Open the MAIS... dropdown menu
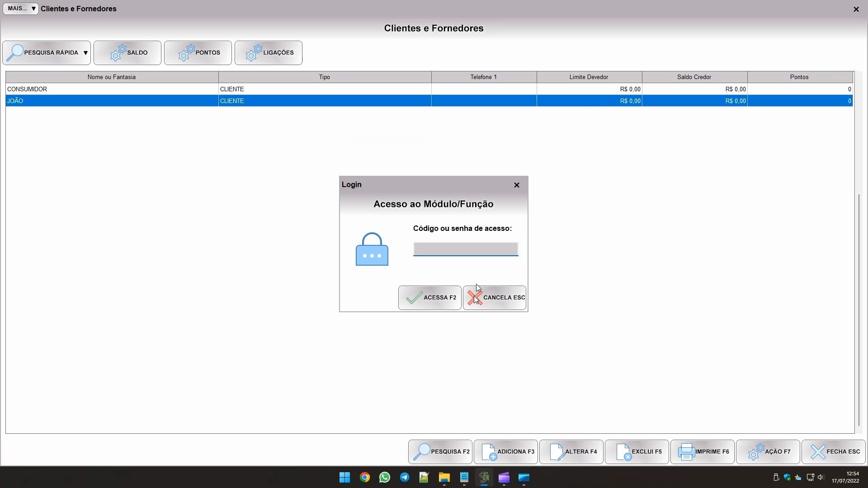868x488 pixels. click(21, 9)
